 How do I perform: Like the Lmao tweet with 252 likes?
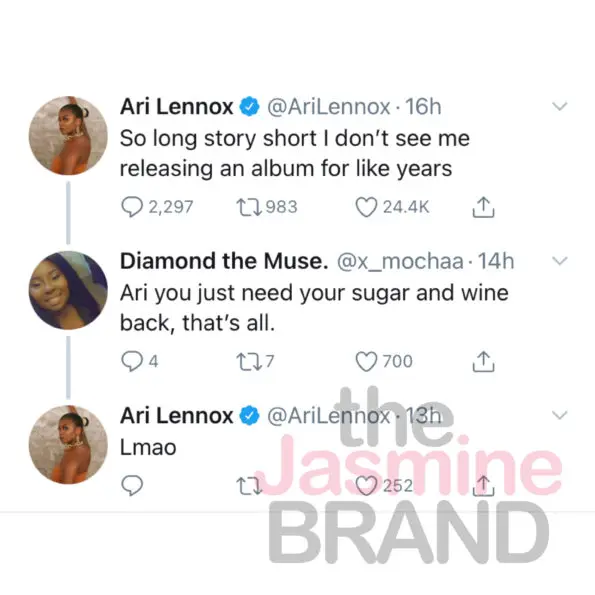(x=366, y=486)
